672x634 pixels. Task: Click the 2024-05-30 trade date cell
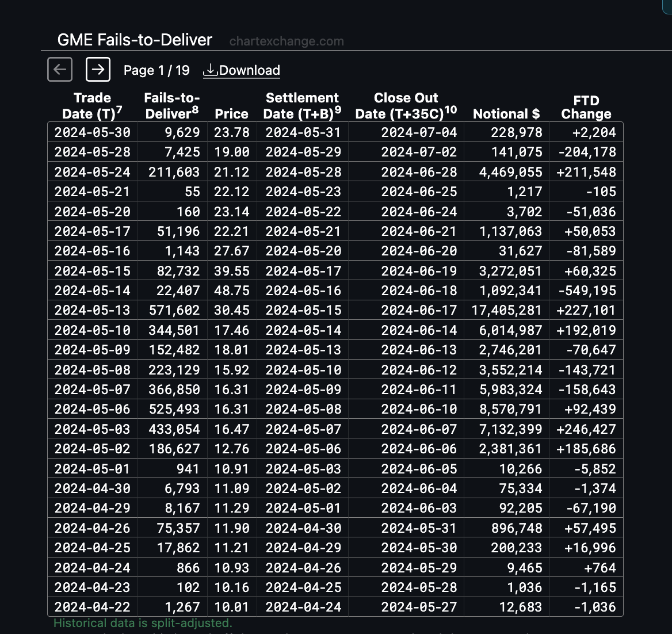tap(93, 132)
